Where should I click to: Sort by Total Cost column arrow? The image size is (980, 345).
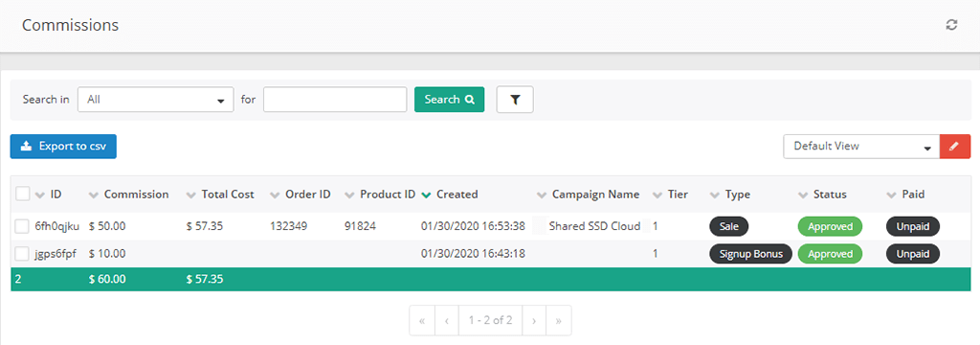click(191, 195)
